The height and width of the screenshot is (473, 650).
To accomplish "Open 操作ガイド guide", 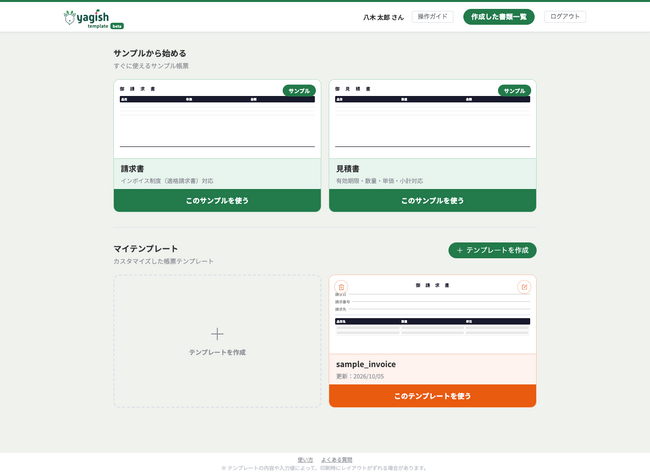I will pyautogui.click(x=432, y=17).
